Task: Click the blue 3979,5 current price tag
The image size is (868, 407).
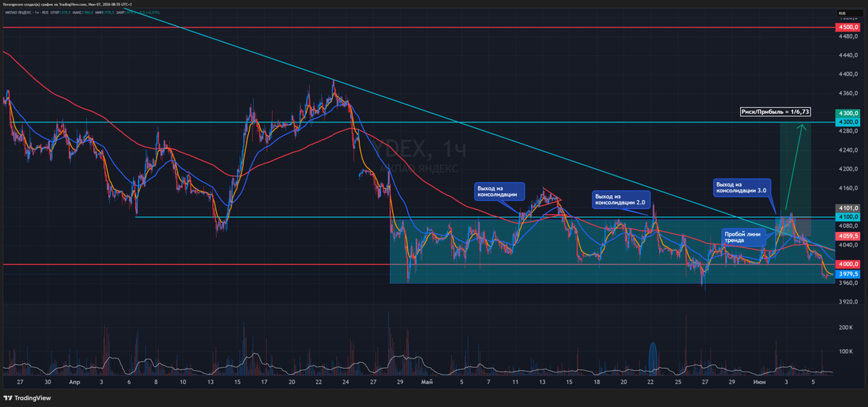Action: (848, 274)
